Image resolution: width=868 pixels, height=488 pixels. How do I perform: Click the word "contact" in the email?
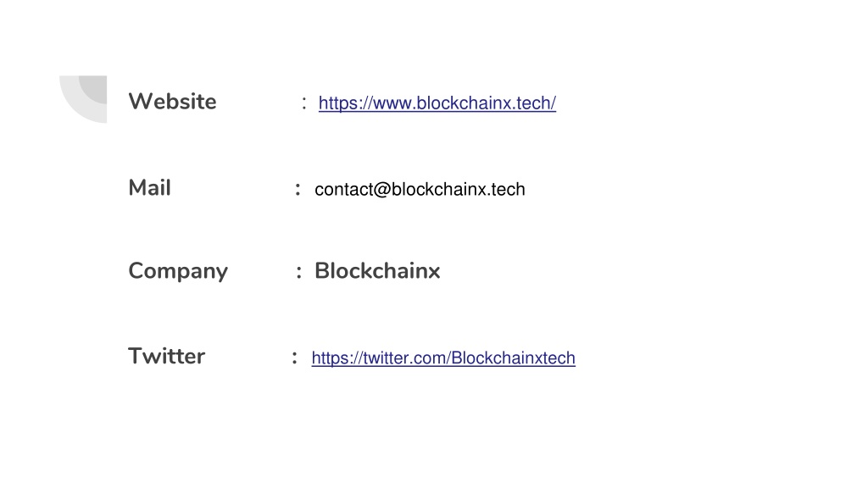343,190
